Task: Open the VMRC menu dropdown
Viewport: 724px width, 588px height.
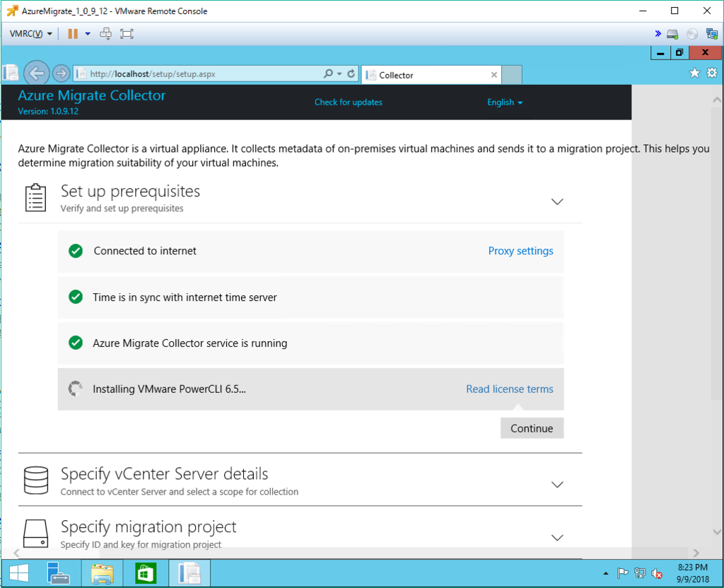Action: tap(30, 34)
